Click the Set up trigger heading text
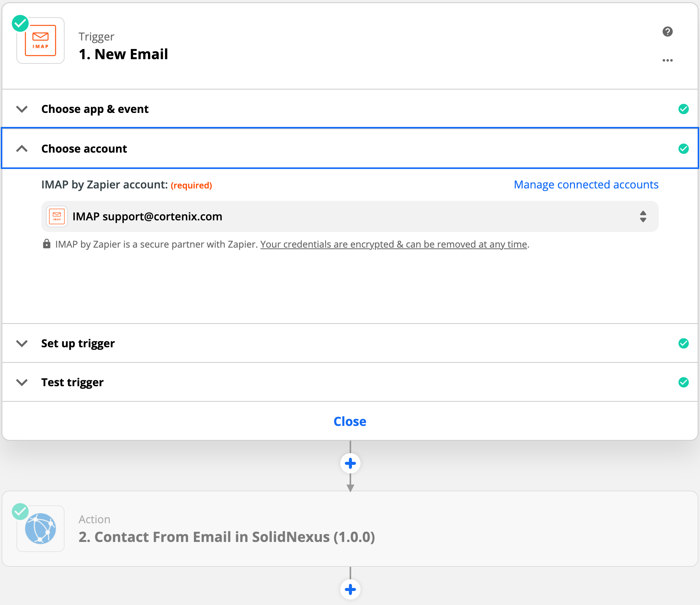The image size is (700, 605). 78,343
